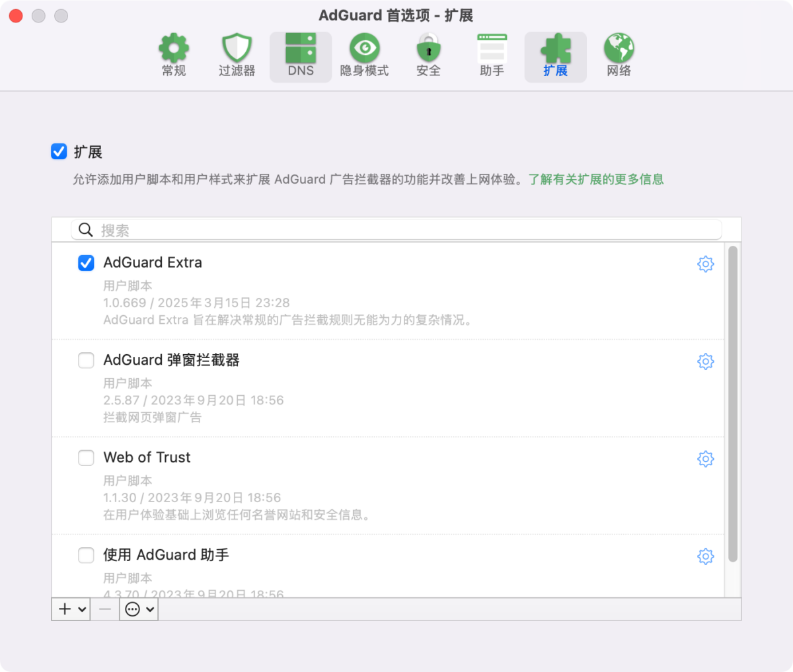The image size is (793, 672).
Task: Select the AdGuard 弹窗拦截器 extension name
Action: [171, 360]
